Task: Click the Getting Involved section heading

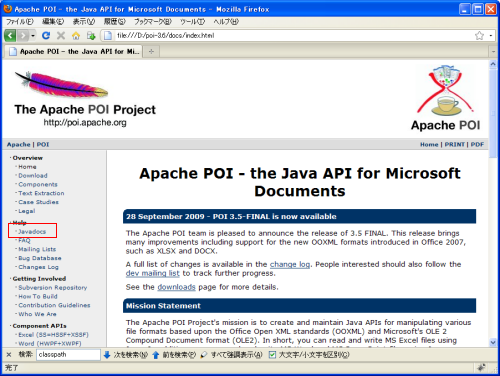Action: pos(39,278)
